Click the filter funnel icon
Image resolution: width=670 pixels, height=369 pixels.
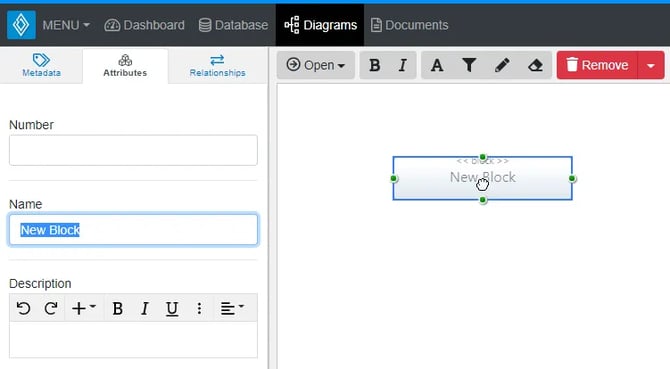(x=469, y=65)
